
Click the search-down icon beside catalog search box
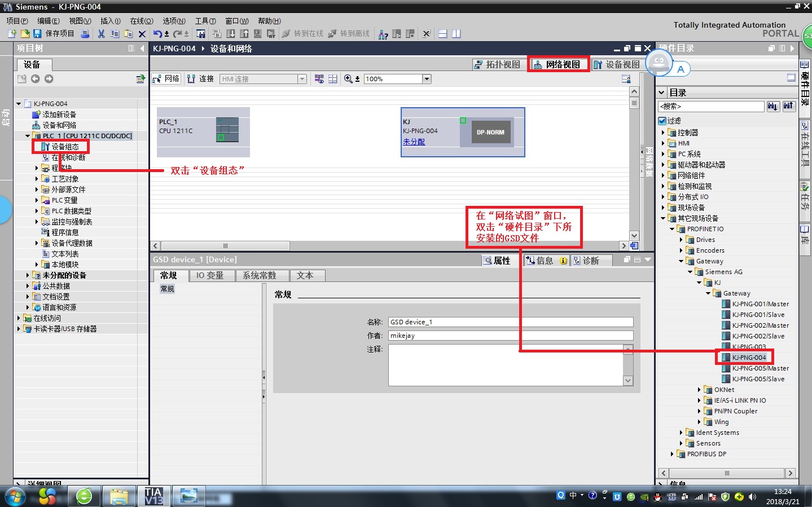773,106
